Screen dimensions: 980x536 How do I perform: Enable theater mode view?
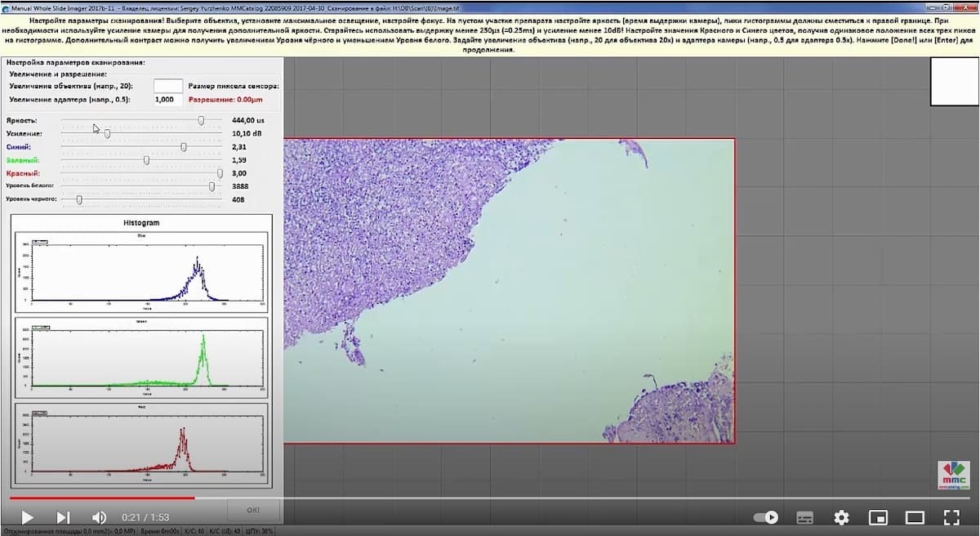(x=914, y=517)
